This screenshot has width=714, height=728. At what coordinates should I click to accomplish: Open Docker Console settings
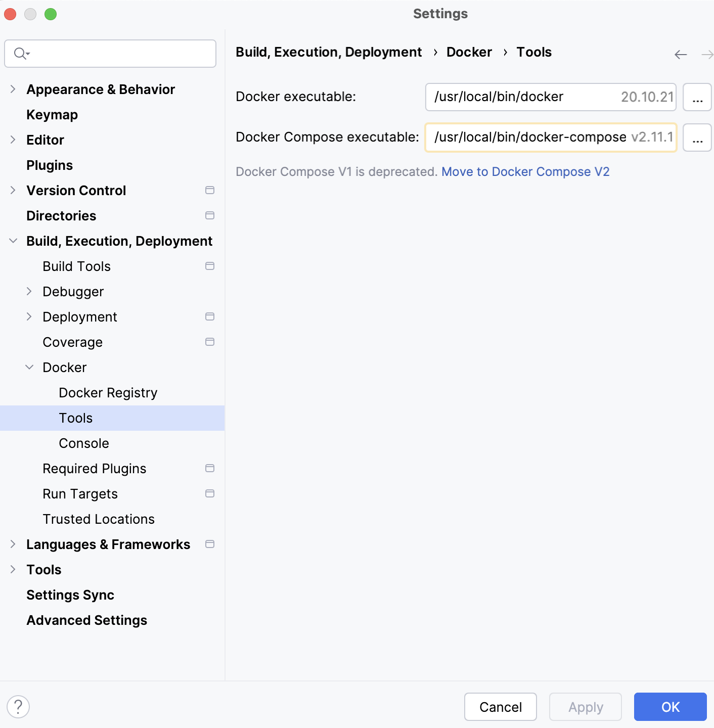pyautogui.click(x=84, y=443)
